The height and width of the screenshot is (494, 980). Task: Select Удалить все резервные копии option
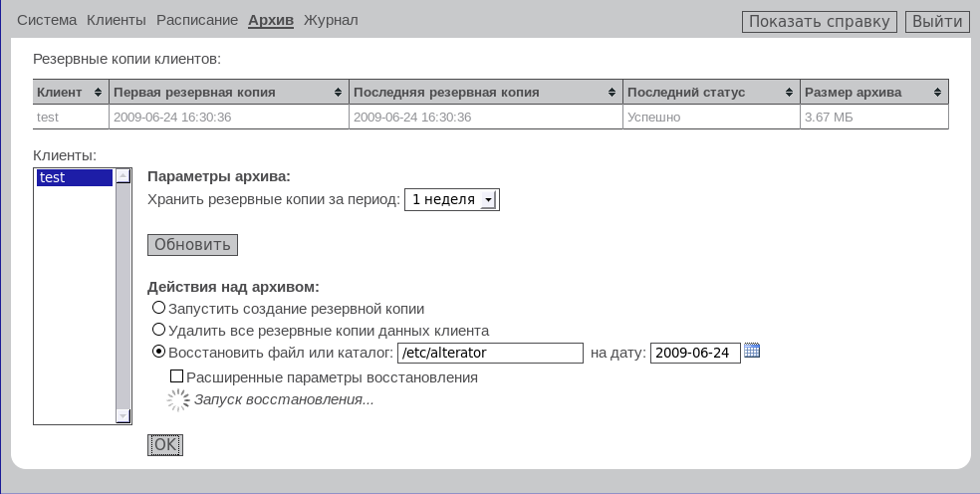pos(158,330)
